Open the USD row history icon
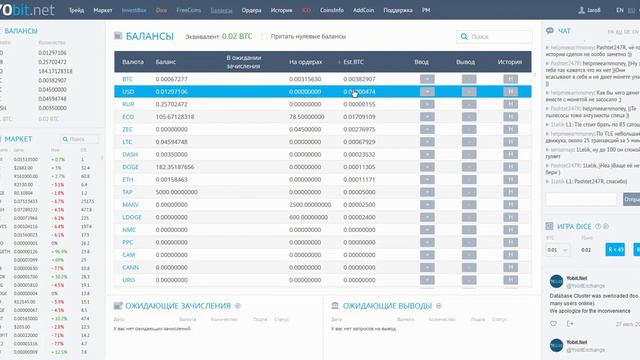The width and height of the screenshot is (640, 360). [x=510, y=92]
